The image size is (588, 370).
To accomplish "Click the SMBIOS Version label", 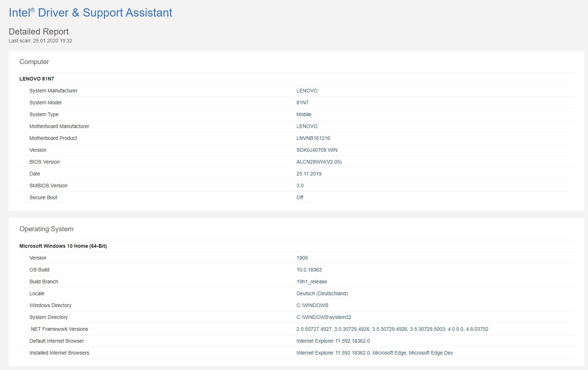I will tap(48, 186).
